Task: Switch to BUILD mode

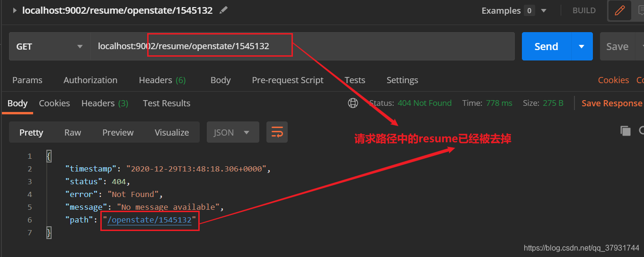Action: click(x=584, y=10)
